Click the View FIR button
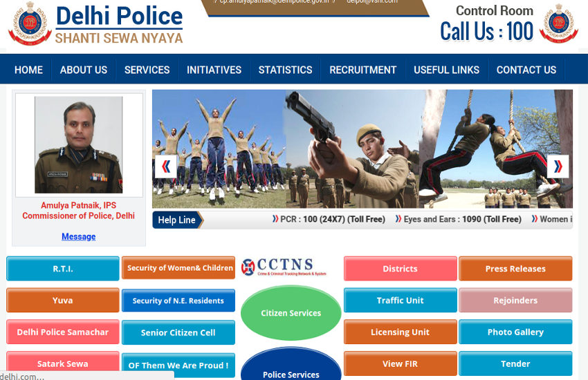 [x=401, y=363]
